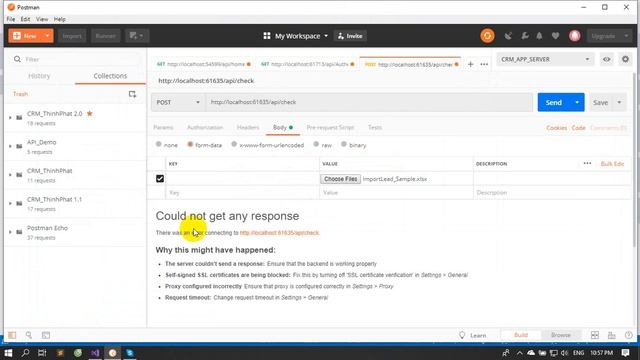Toggle the sidebar icon in status bar
This screenshot has width=640, height=360.
[x=12, y=335]
